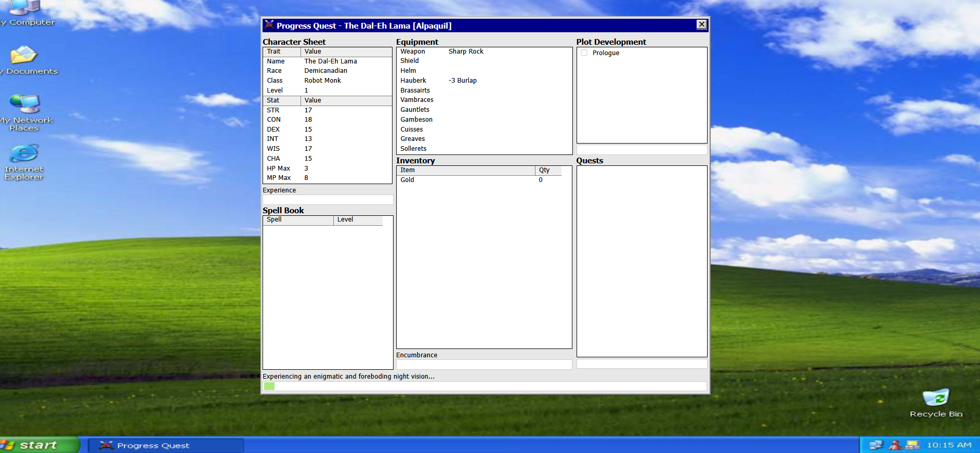
Task: Click the 'WIS' stat label
Action: coord(273,149)
